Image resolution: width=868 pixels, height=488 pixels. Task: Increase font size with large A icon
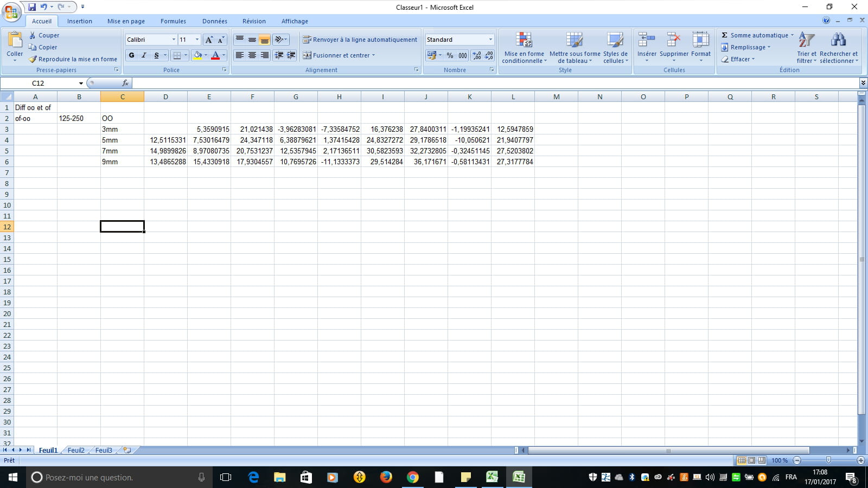[x=209, y=40]
